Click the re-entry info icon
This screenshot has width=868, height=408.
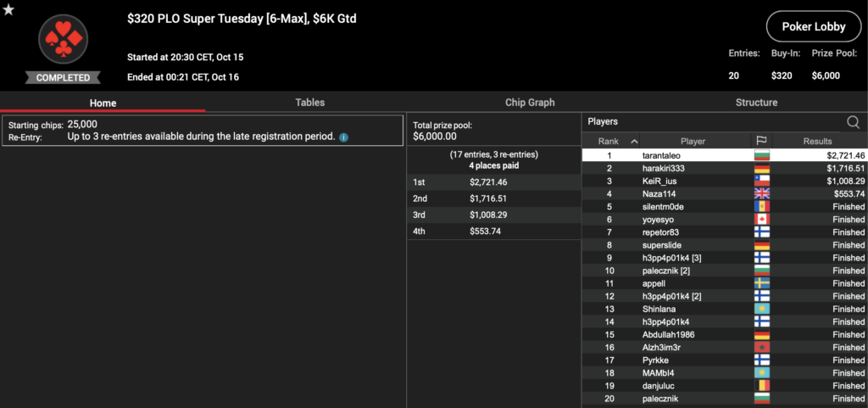click(343, 137)
